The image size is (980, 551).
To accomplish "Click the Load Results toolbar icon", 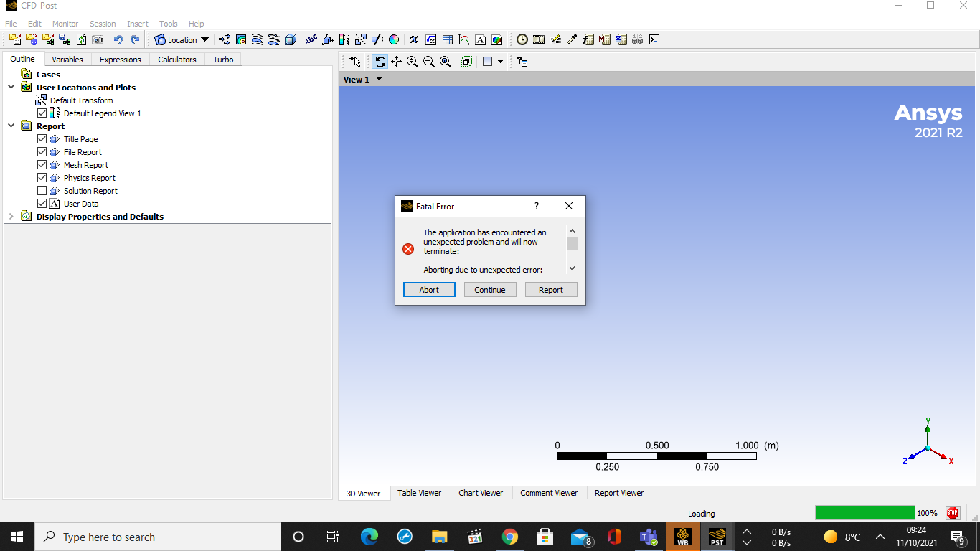I will tap(14, 40).
